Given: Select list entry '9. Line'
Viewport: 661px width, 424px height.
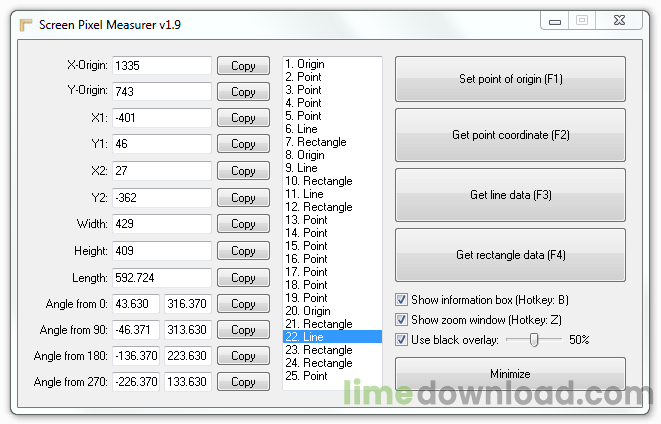Looking at the screenshot, I should click(332, 168).
